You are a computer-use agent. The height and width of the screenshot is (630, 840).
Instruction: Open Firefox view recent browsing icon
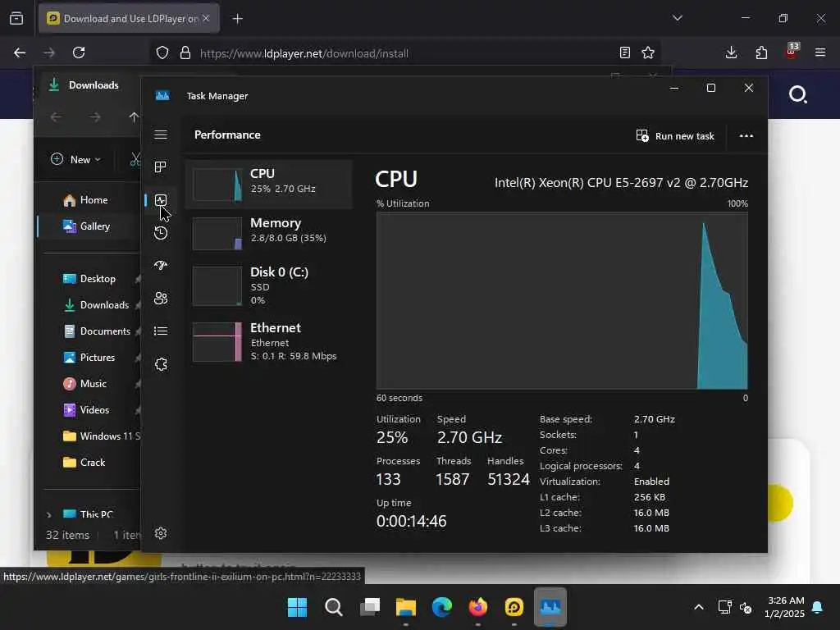(16, 18)
